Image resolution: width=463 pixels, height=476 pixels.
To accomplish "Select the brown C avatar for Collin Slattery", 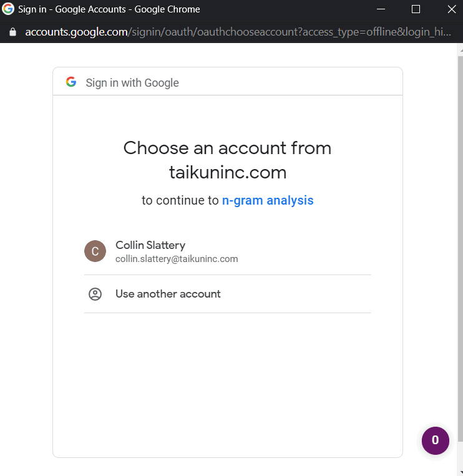I will tap(95, 251).
